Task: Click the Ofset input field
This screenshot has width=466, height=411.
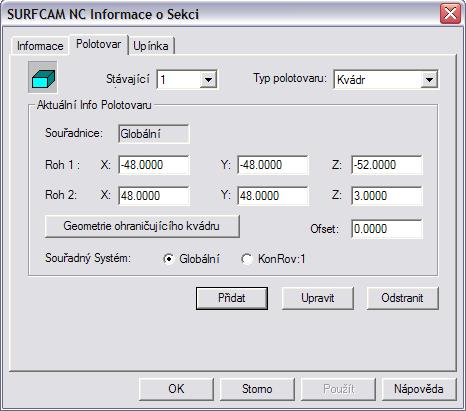Action: (387, 229)
